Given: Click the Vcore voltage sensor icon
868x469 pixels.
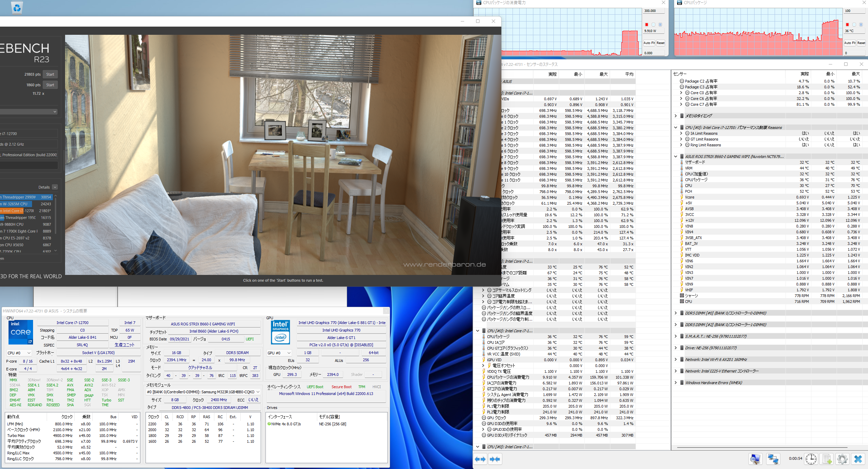Looking at the screenshot, I should click(682, 197).
